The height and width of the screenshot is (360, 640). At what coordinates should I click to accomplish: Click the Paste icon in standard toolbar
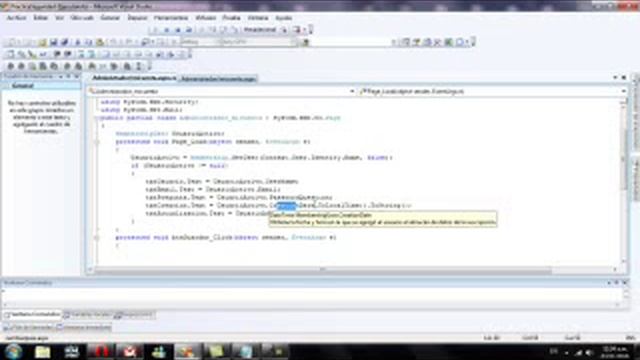(100, 42)
